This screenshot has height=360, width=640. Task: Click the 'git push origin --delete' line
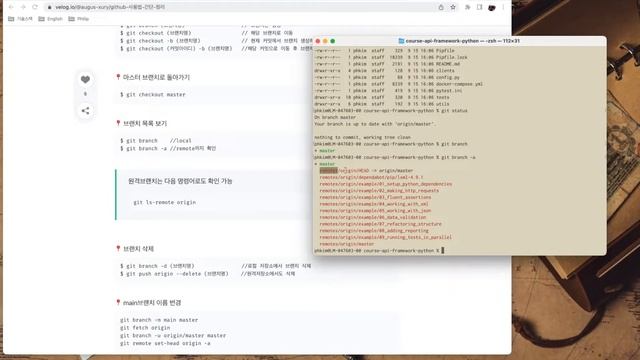click(207, 273)
